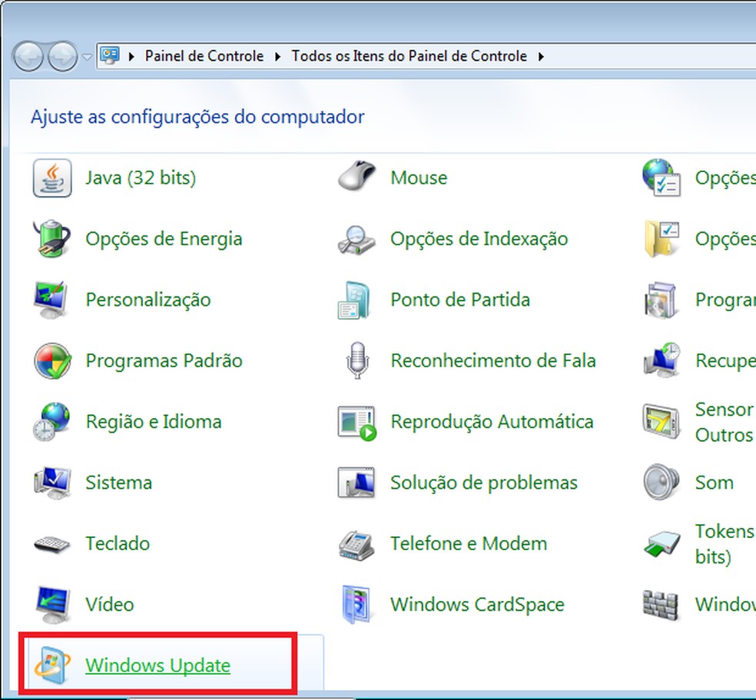Select Todos os Itens do Painel de Controle
Viewport: 756px width, 700px height.
click(x=408, y=56)
